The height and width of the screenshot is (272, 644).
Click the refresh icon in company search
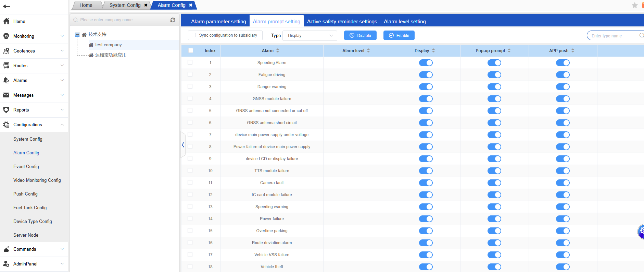[x=173, y=20]
